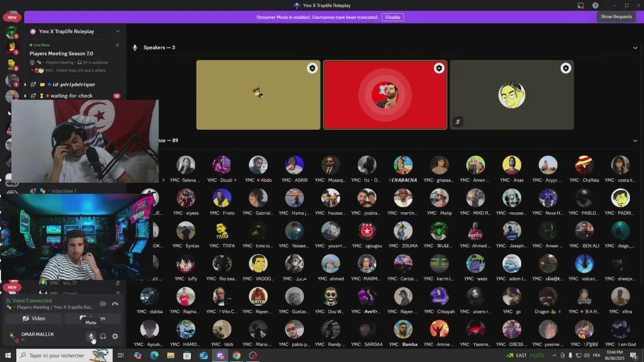Mute microphone in the user panel

tap(91, 336)
